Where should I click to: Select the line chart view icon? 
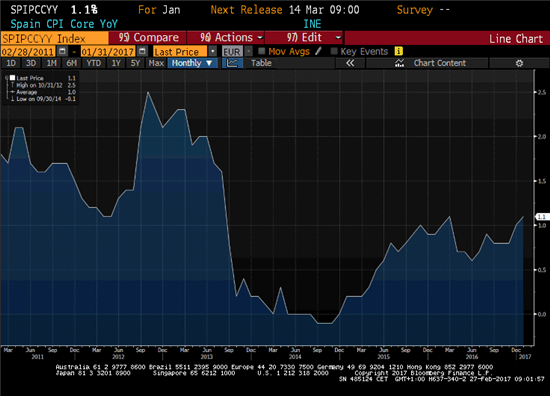click(x=232, y=63)
